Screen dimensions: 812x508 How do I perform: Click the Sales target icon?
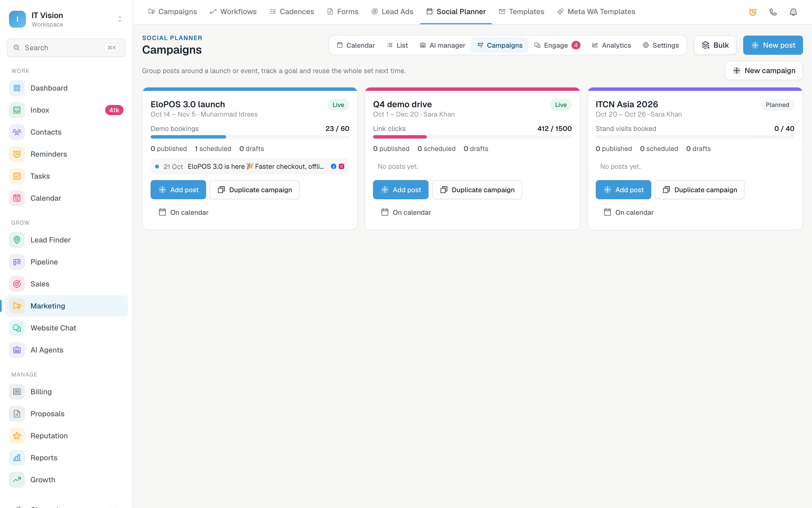17,284
